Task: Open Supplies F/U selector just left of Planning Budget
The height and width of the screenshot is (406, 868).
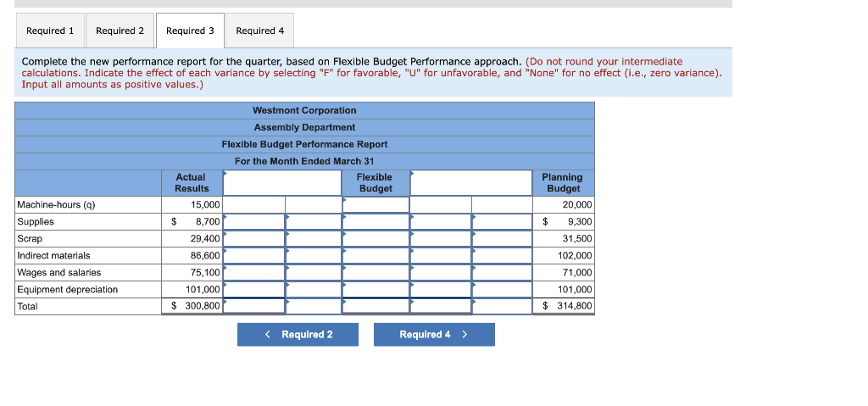Action: 502,221
